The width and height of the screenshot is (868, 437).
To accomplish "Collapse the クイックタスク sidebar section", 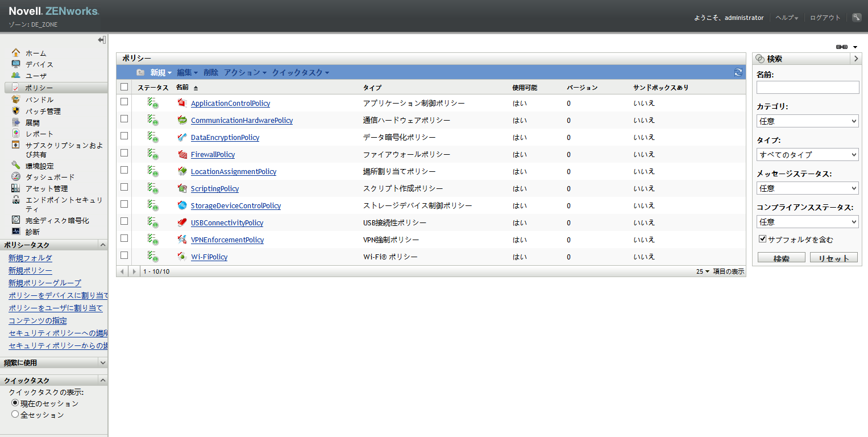I will pos(103,380).
